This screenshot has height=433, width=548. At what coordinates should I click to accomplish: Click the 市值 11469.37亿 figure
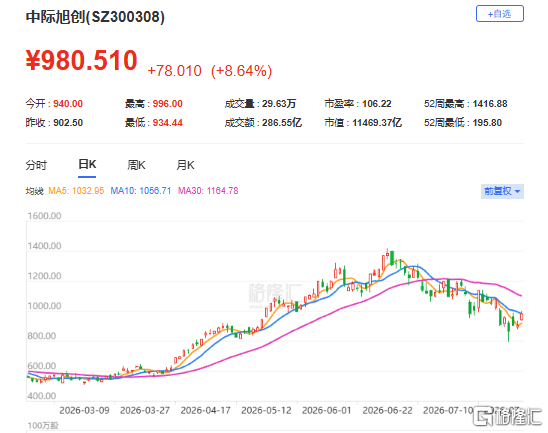[377, 123]
